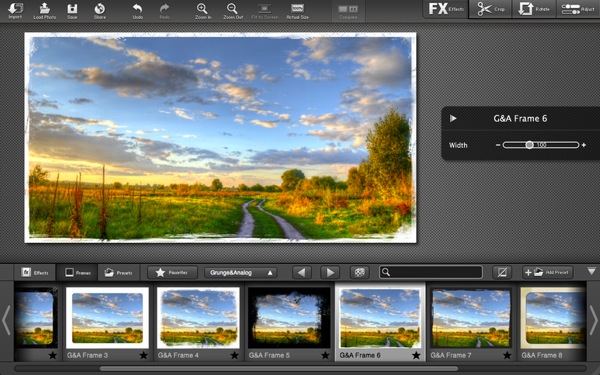600x375 pixels.
Task: Expand the G&A Frame 6 settings triangle
Action: pyautogui.click(x=453, y=118)
